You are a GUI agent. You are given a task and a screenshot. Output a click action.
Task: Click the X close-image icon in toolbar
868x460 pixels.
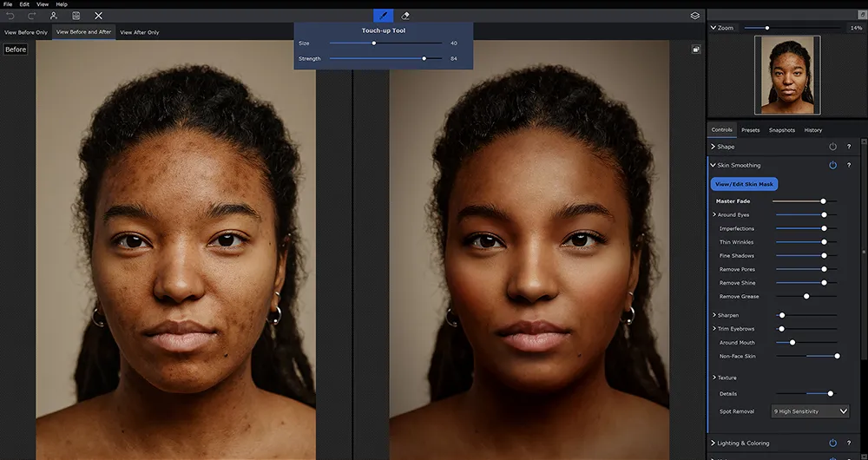coord(98,16)
